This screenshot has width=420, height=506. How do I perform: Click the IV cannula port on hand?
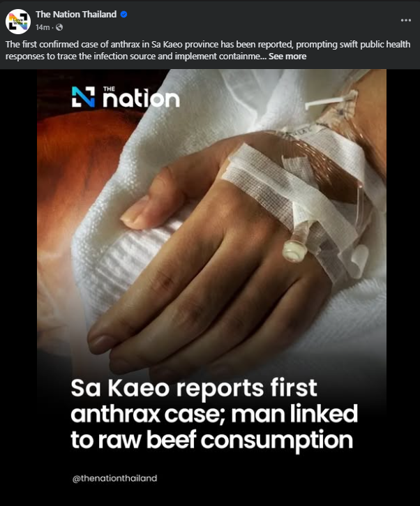coord(293,247)
